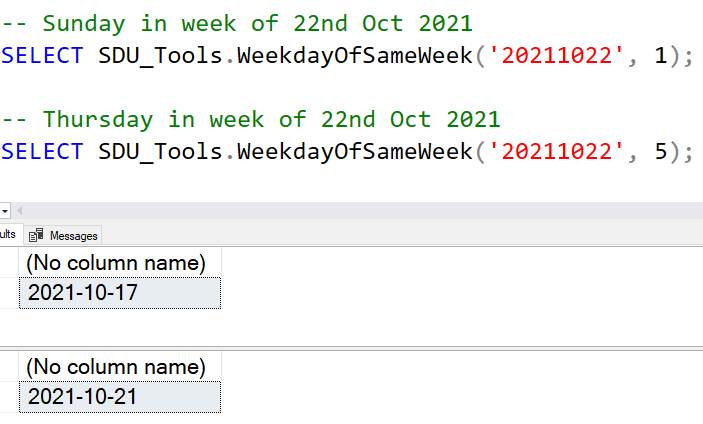Select the 2021-10-17 result cell
Image resolution: width=703 pixels, height=424 pixels.
point(120,293)
